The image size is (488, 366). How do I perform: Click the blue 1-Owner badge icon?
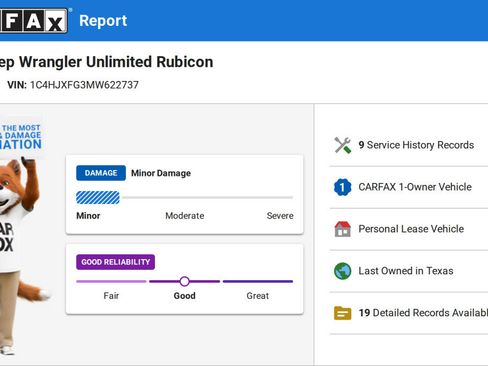point(343,187)
